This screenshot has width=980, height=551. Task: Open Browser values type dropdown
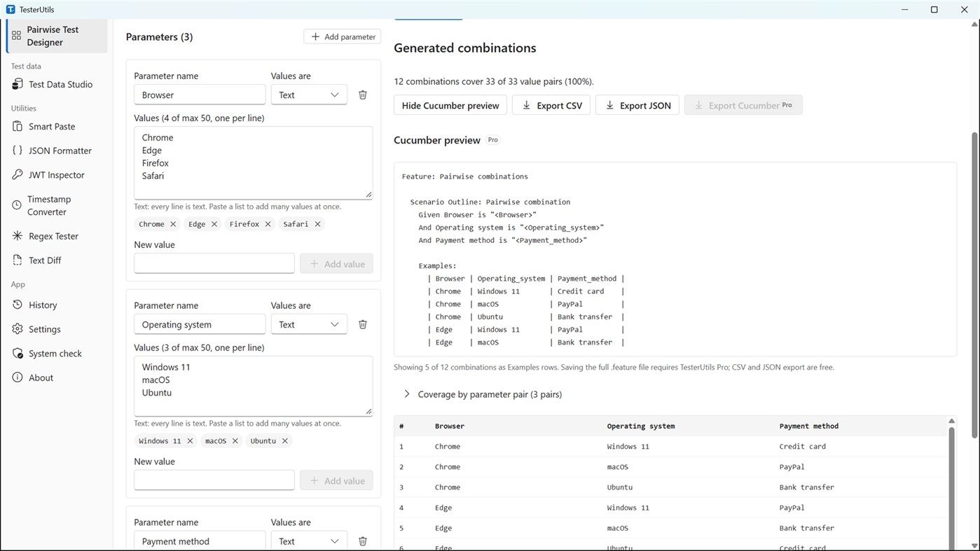309,95
